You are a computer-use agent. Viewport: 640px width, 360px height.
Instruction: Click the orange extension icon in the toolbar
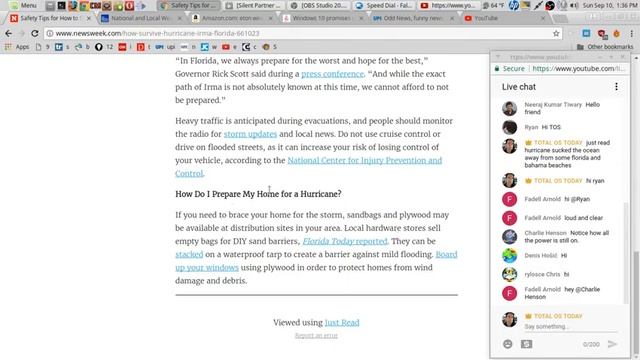coord(616,33)
